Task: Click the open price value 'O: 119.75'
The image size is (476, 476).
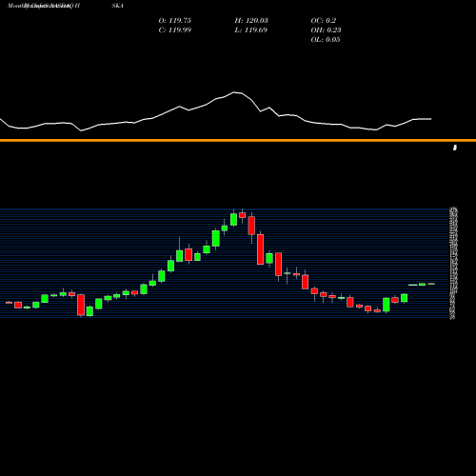Action: click(175, 21)
